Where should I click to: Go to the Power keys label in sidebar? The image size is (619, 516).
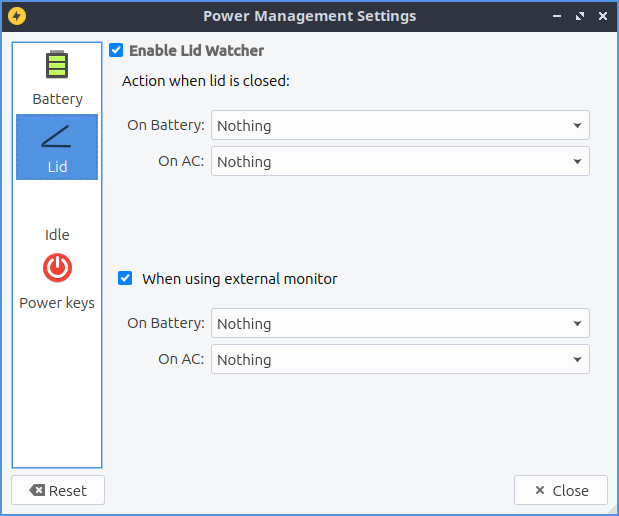click(x=57, y=303)
